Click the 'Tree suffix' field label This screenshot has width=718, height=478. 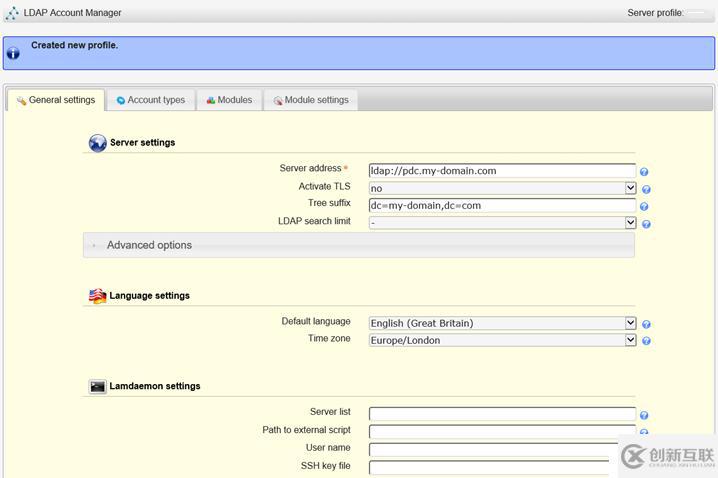pyautogui.click(x=329, y=203)
